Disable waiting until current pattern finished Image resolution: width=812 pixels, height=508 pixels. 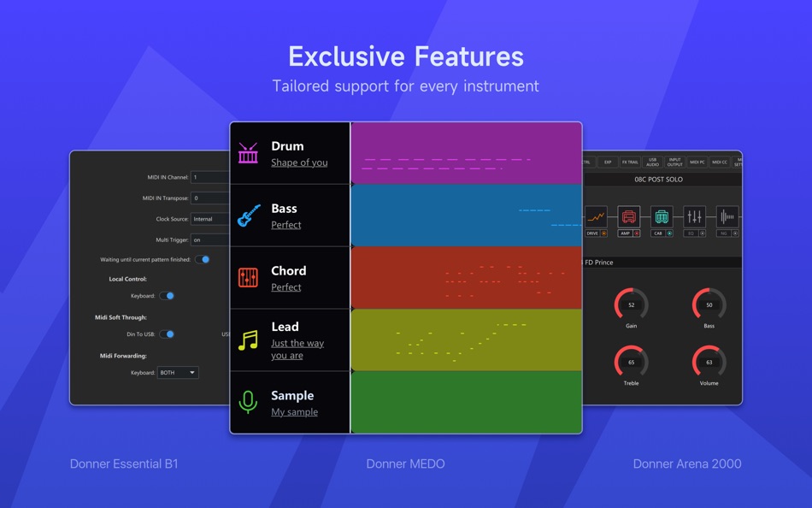(x=202, y=259)
